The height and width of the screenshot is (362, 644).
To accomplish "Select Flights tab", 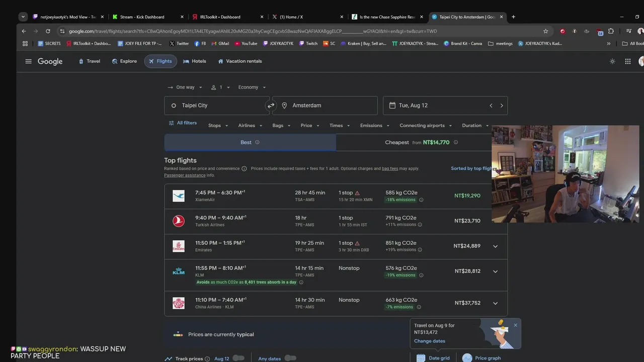I will tap(160, 61).
